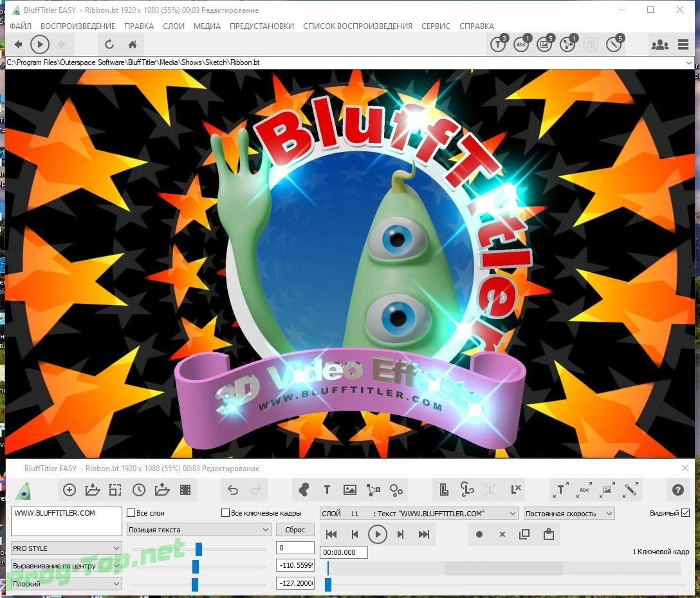Go back with the left arrow icon

point(18,44)
